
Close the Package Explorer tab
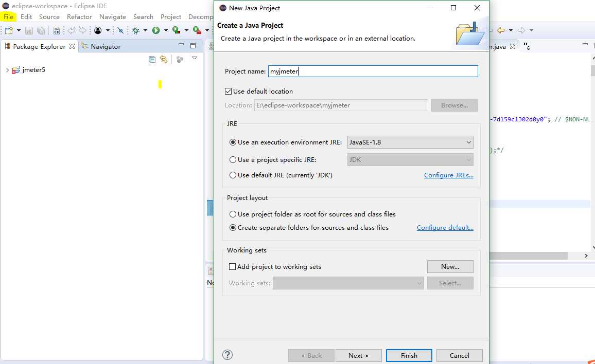pos(72,46)
